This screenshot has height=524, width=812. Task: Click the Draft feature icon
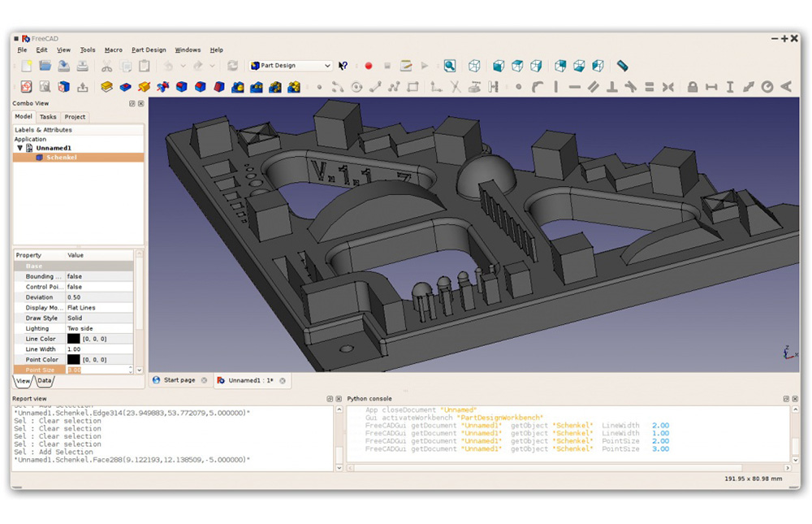click(x=219, y=87)
